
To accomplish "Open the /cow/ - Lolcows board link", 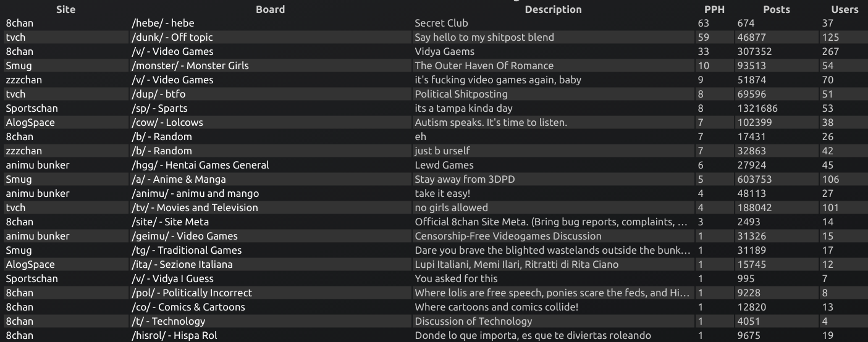I will pyautogui.click(x=167, y=122).
